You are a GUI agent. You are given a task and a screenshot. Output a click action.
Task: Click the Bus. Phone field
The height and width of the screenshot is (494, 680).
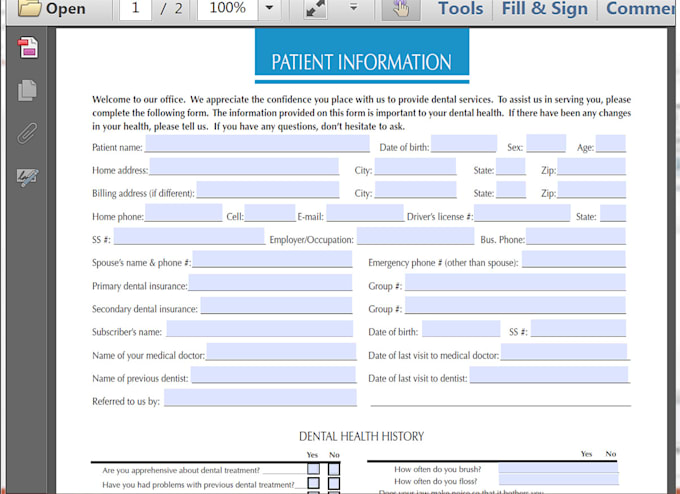click(576, 236)
